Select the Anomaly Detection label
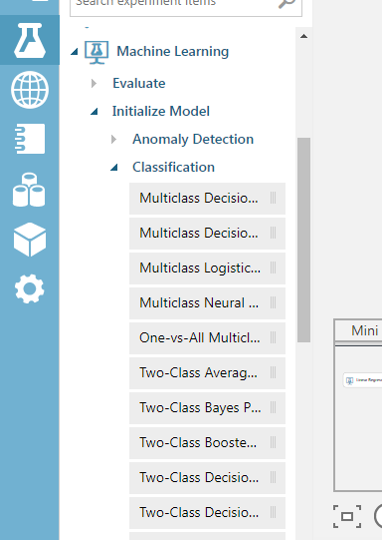This screenshot has width=382, height=540. pyautogui.click(x=193, y=139)
